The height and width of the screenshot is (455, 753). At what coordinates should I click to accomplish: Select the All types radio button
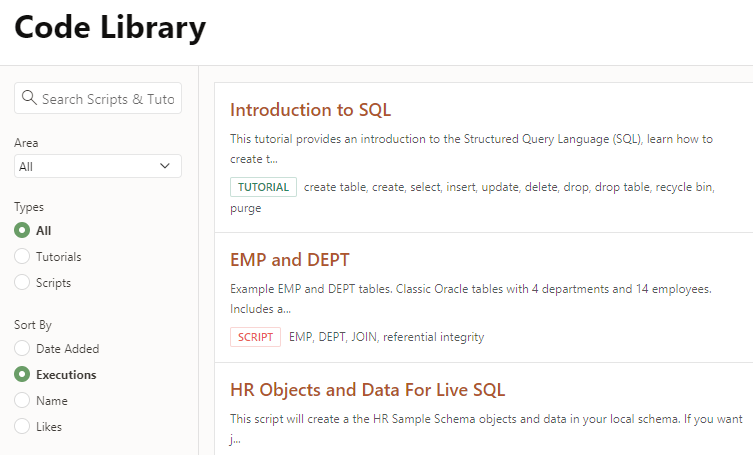coord(22,231)
